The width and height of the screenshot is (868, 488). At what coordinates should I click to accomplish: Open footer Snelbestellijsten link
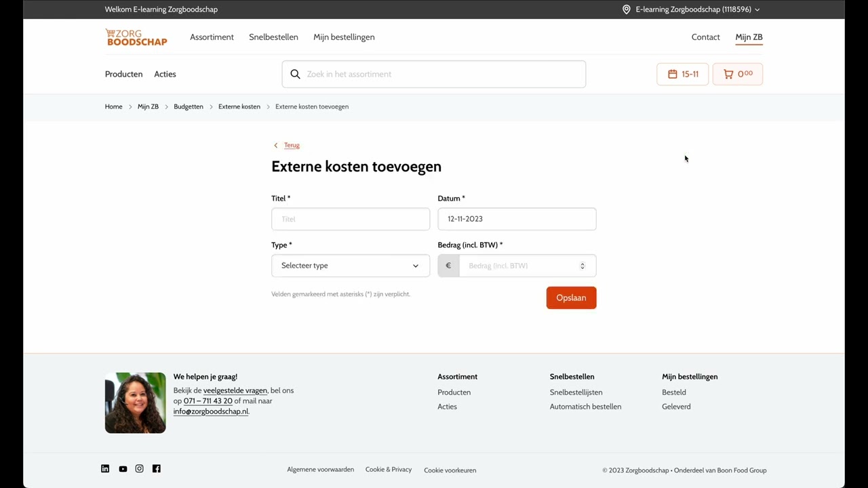coord(576,392)
